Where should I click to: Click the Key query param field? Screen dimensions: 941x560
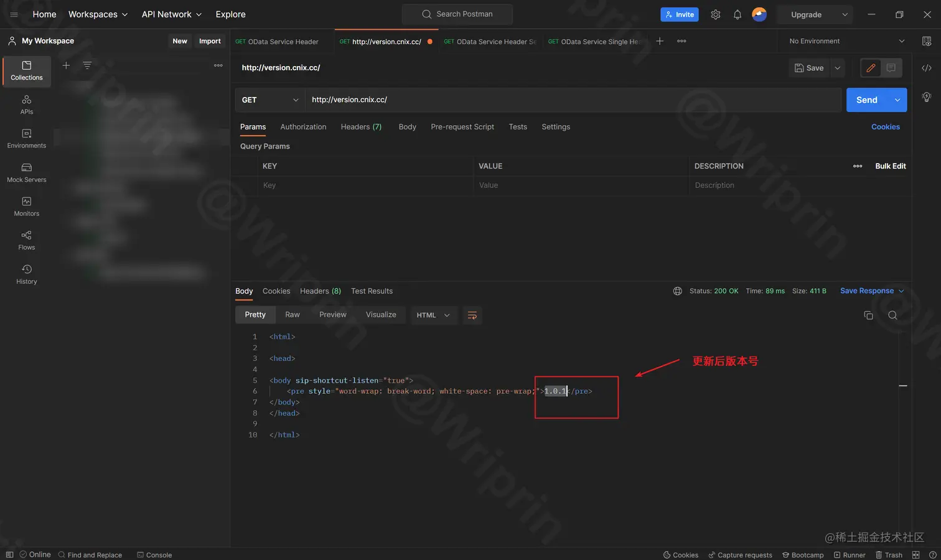(x=365, y=185)
